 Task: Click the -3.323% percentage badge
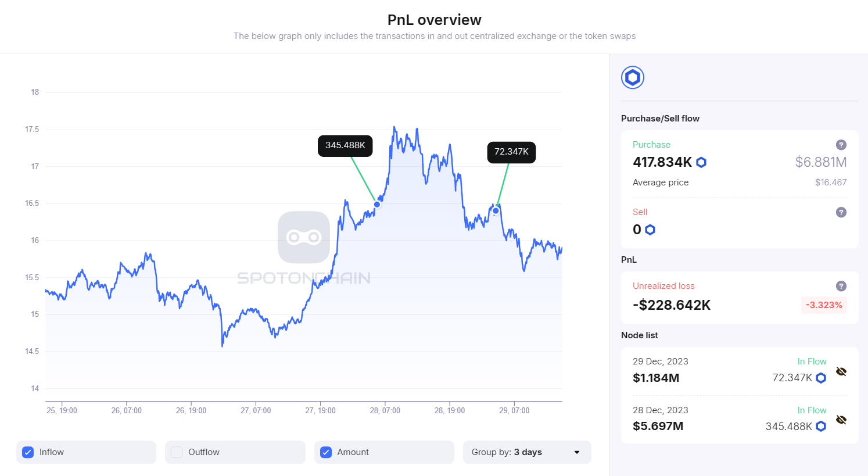click(x=824, y=305)
